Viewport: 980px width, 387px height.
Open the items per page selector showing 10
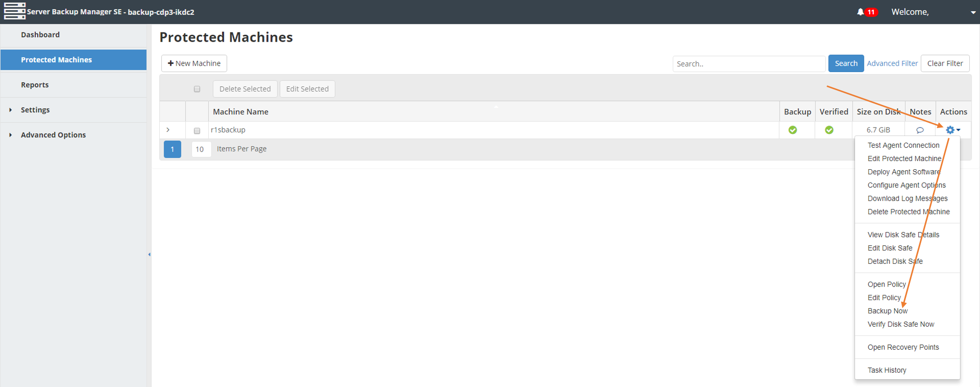[x=201, y=149]
